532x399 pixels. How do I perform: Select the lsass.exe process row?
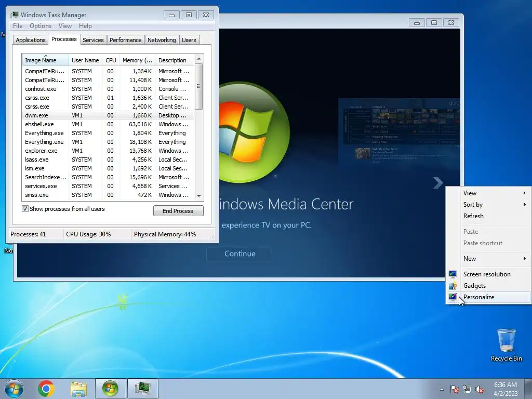coord(108,159)
